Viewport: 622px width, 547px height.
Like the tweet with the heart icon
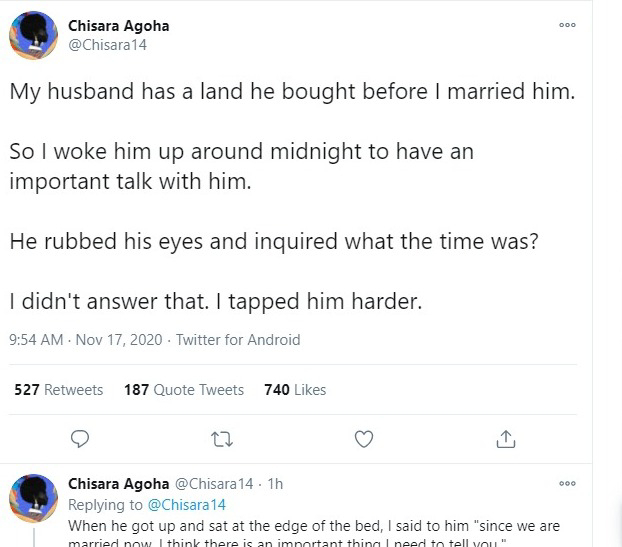point(364,439)
